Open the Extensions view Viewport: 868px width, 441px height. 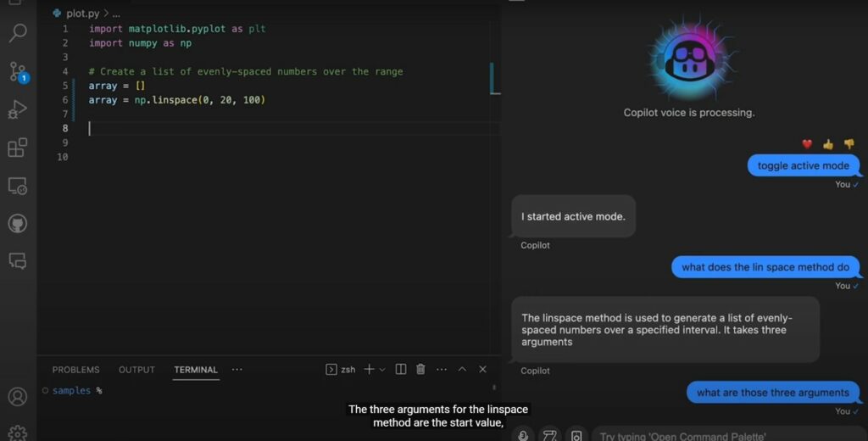[18, 148]
